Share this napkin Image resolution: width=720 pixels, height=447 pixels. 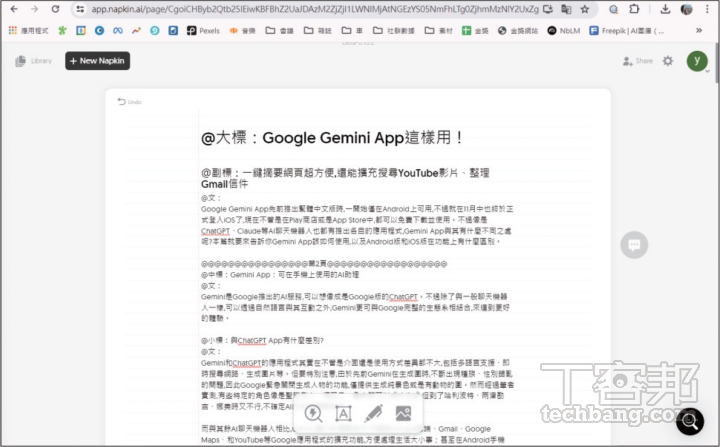(x=637, y=61)
